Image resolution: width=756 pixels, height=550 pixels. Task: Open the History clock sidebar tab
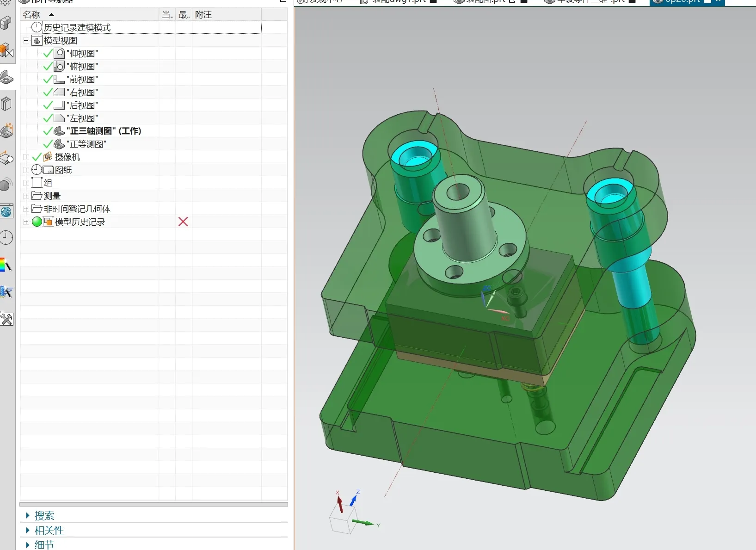(6, 238)
